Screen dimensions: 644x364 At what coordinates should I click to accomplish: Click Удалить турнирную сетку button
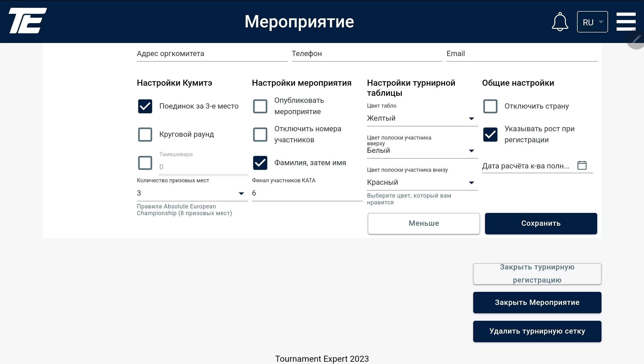click(537, 331)
